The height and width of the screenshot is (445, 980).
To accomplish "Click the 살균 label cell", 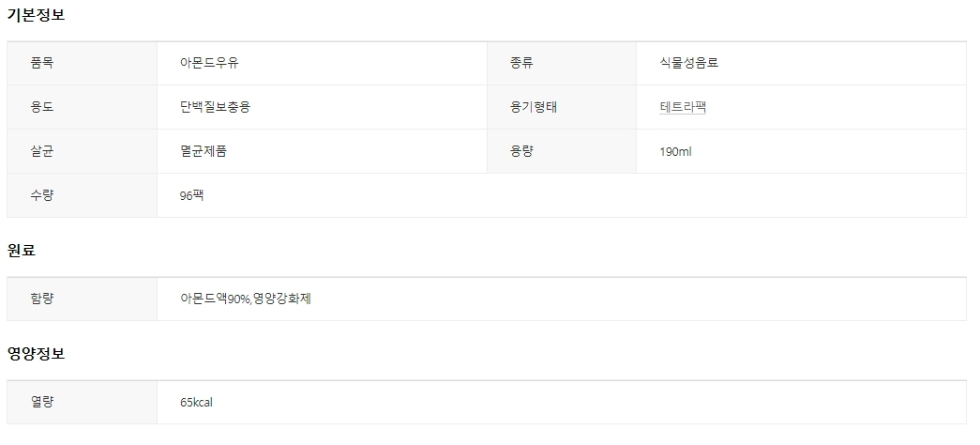I will [43, 151].
